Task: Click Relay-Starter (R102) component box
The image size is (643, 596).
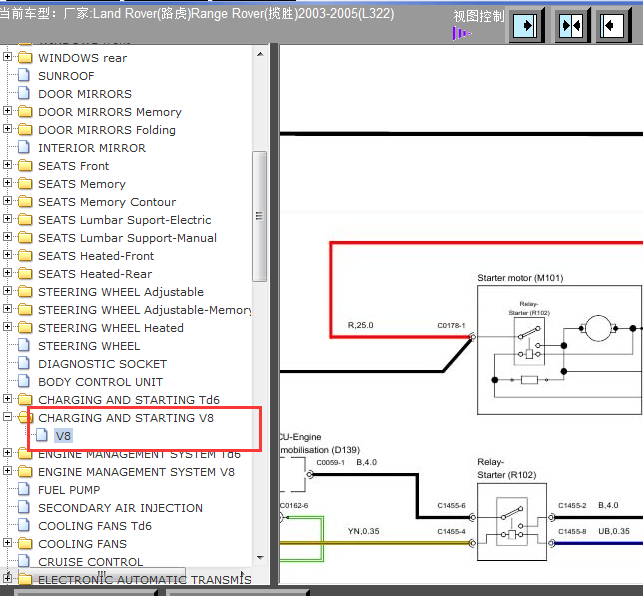Action: [x=512, y=522]
